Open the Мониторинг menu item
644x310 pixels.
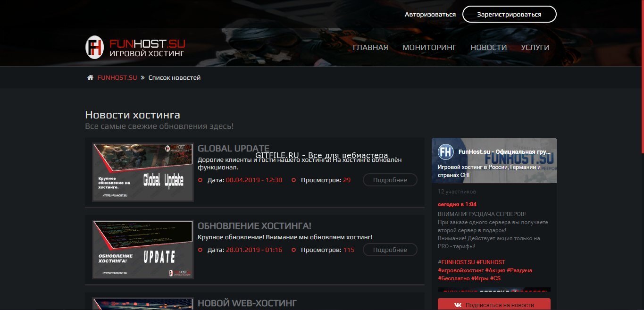point(429,47)
